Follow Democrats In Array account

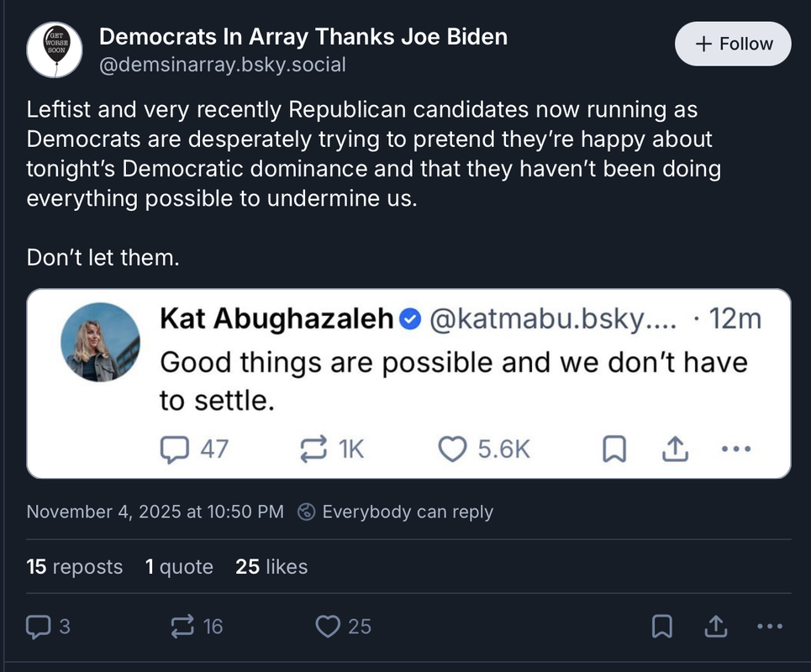(733, 44)
